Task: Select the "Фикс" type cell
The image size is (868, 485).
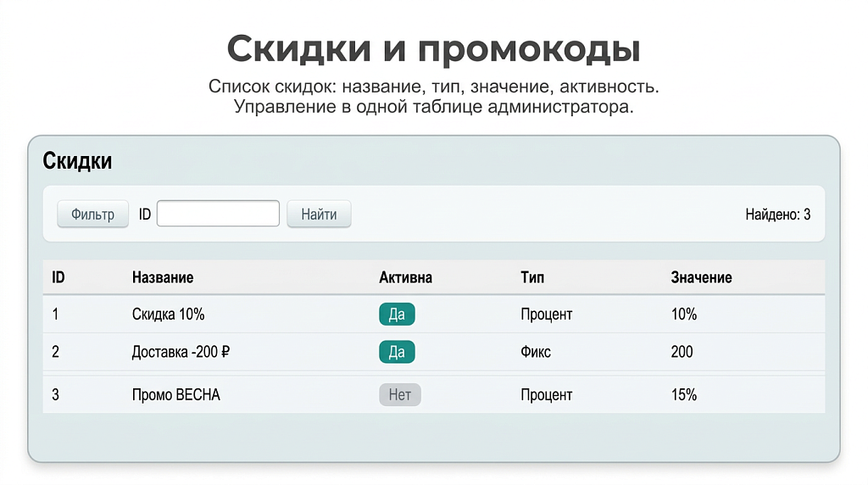Action: coord(536,352)
